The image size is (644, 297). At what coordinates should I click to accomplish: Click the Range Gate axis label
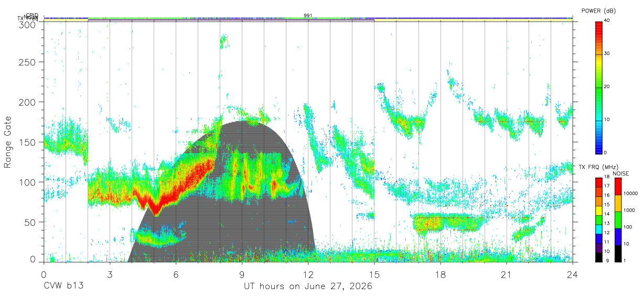(8, 142)
